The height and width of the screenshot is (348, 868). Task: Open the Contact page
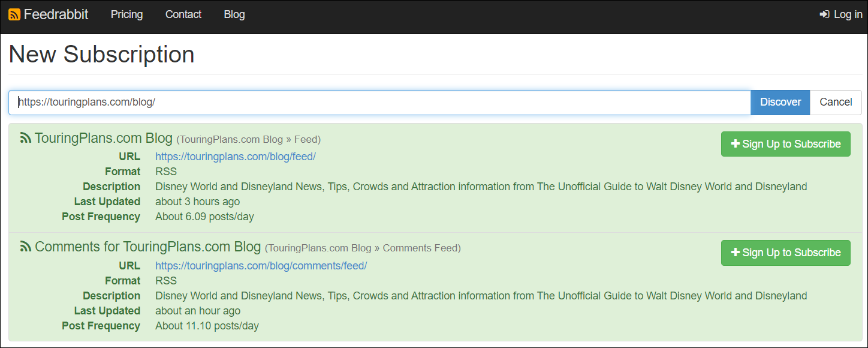(183, 14)
